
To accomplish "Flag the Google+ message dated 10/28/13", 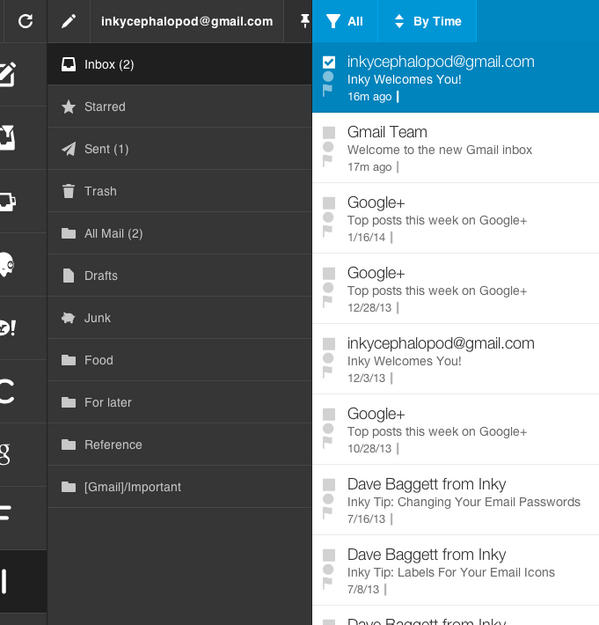I will pyautogui.click(x=327, y=443).
